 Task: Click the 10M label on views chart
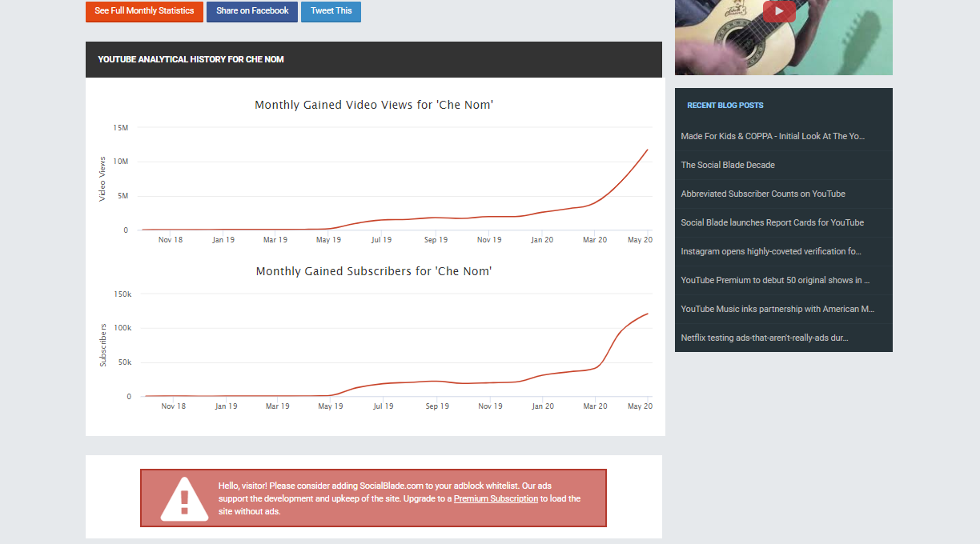pyautogui.click(x=121, y=162)
